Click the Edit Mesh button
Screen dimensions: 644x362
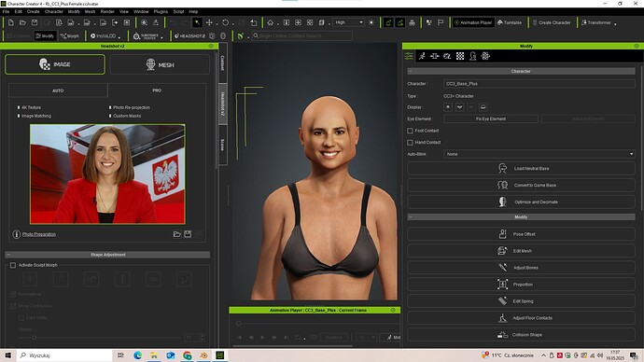point(521,251)
